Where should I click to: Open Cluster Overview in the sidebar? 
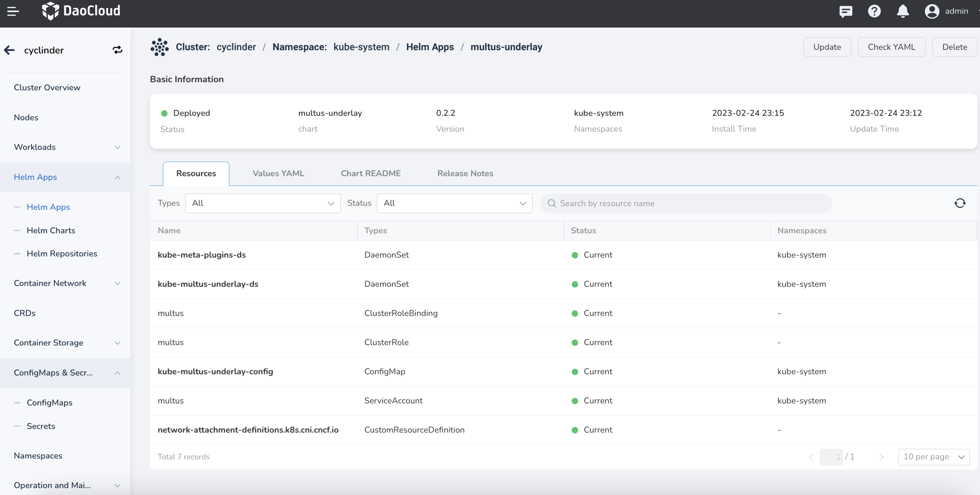click(47, 87)
